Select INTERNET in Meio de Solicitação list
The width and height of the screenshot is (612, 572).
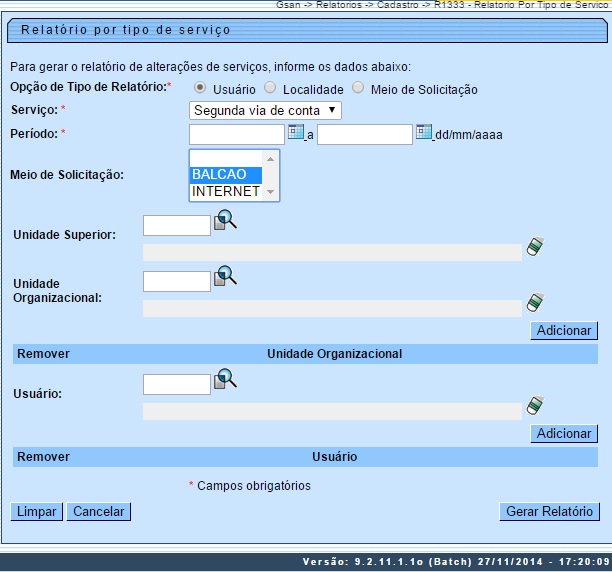coord(225,191)
